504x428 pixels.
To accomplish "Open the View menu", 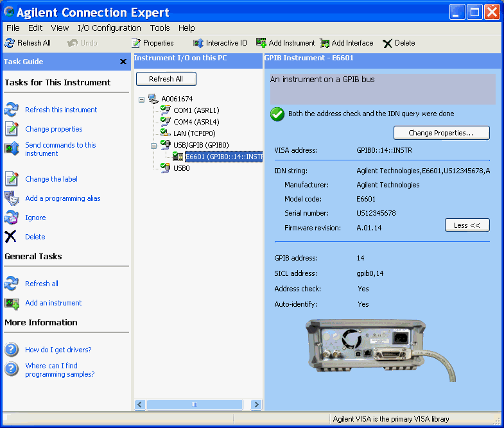I will [60, 28].
